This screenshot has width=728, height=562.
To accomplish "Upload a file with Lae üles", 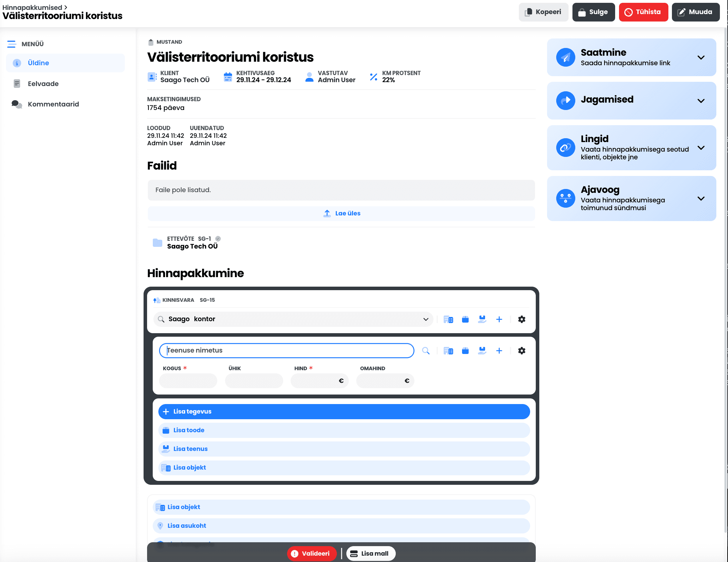I will (x=341, y=213).
